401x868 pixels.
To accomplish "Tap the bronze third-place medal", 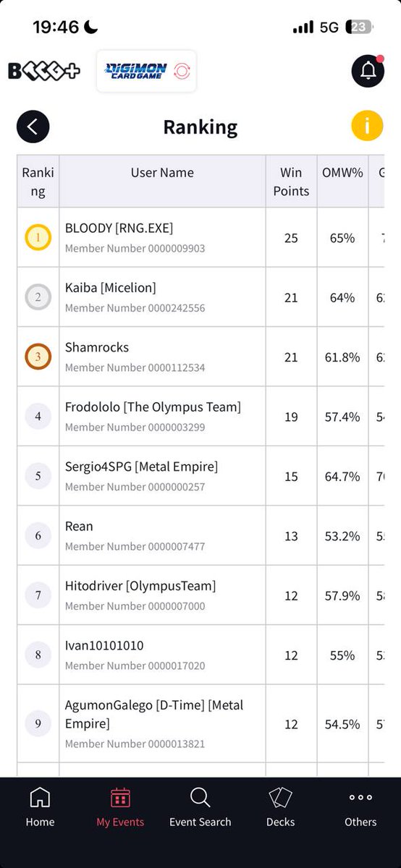I will point(38,357).
